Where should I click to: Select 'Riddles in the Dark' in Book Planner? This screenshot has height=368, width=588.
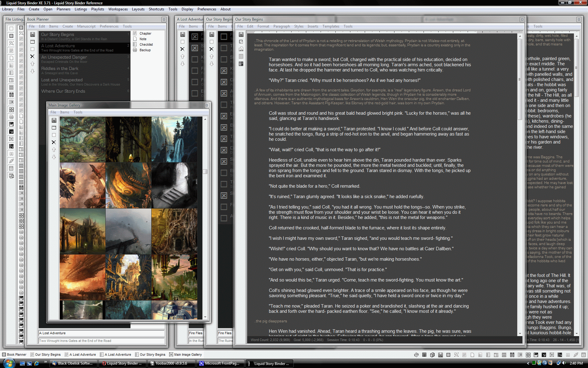pos(60,69)
